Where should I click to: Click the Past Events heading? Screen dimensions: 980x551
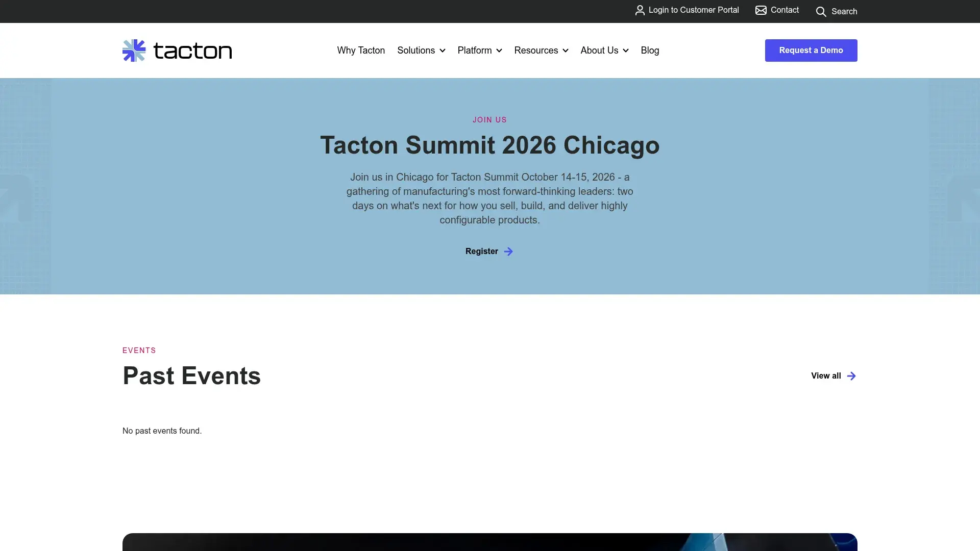[x=191, y=376]
